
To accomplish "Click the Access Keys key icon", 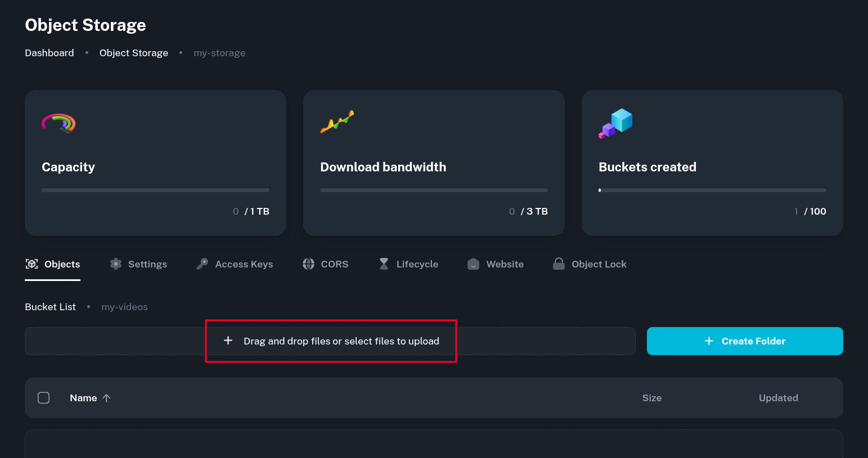I will [x=203, y=264].
